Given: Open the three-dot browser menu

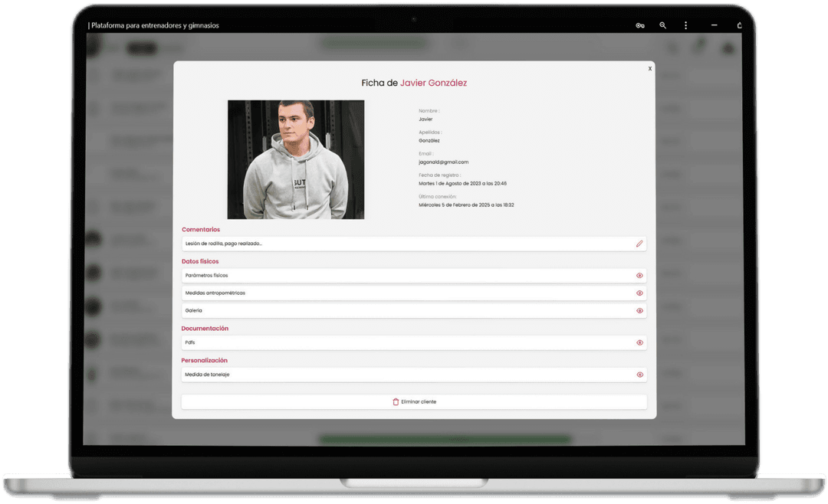Looking at the screenshot, I should click(x=685, y=25).
